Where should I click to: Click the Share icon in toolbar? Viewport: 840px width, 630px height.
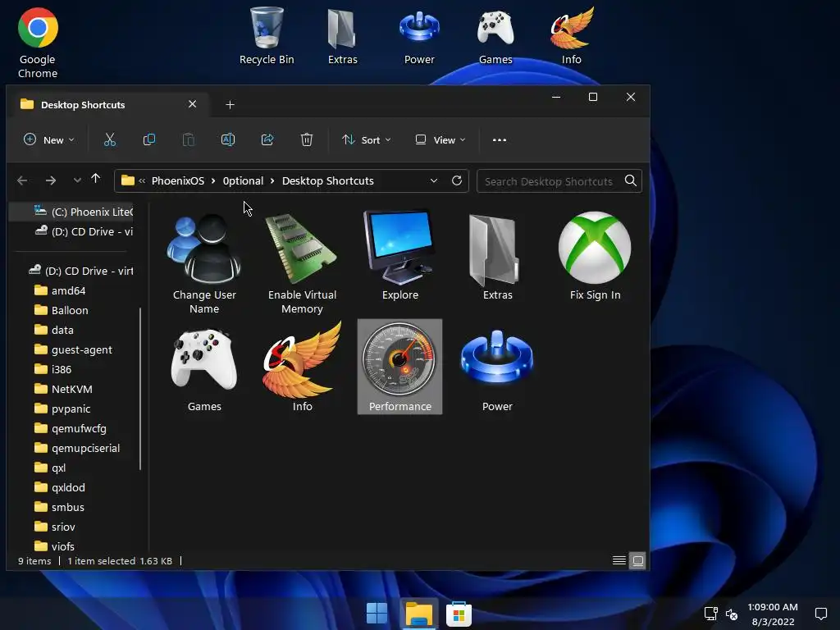click(267, 139)
